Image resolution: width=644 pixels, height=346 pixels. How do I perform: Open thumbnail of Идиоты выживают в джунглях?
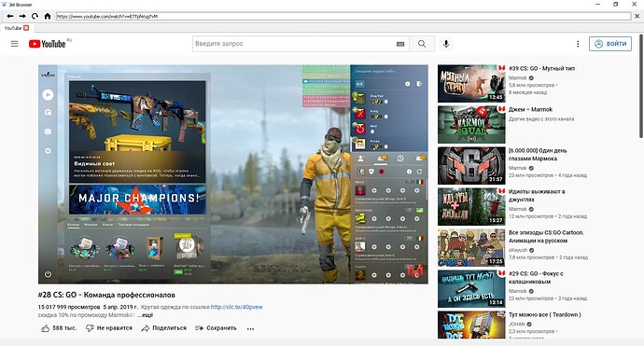471,206
